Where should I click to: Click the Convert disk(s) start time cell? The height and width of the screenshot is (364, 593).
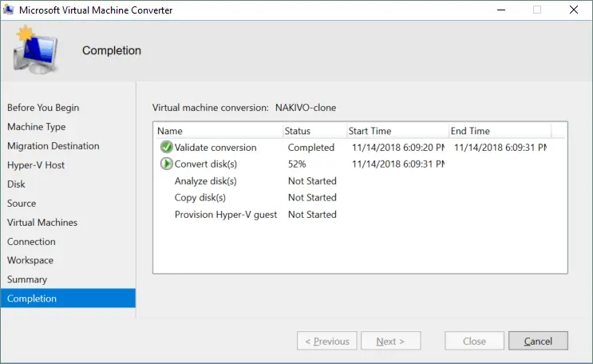[398, 164]
